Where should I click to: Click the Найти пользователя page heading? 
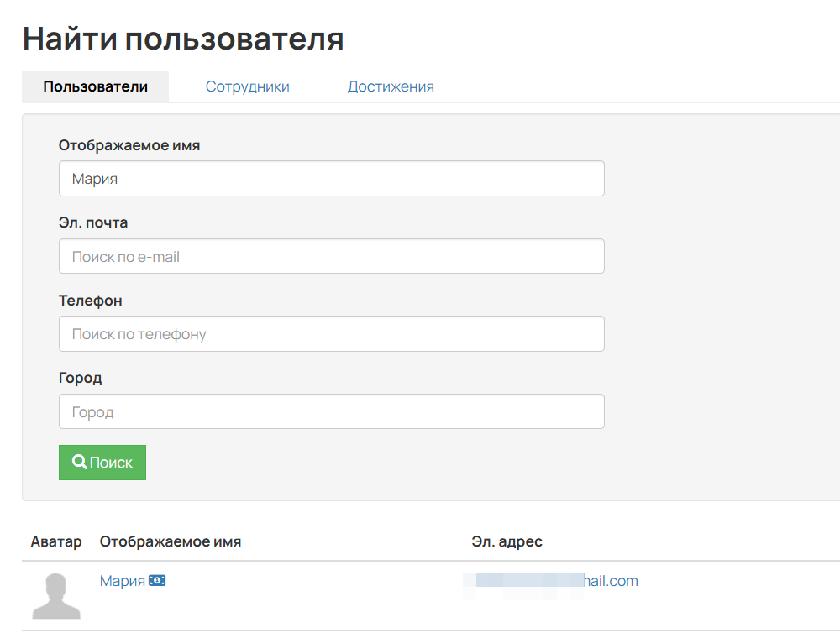[x=183, y=37]
